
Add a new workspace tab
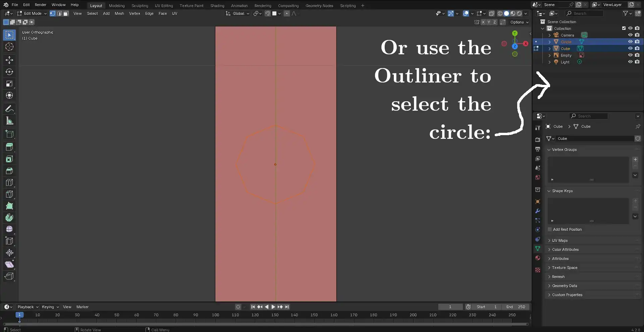click(363, 5)
